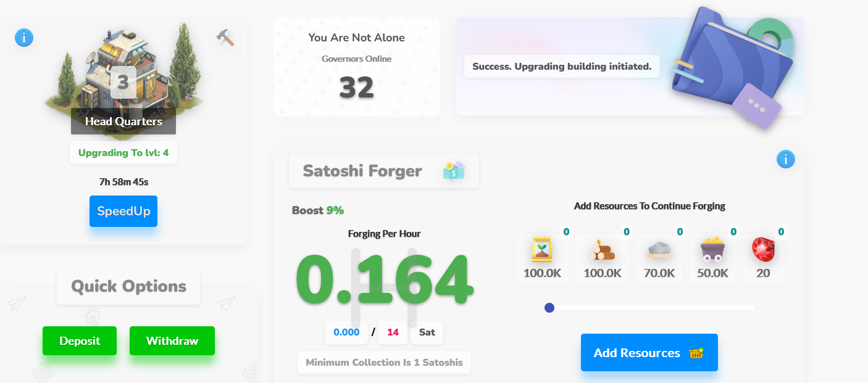Click the resource amount slider handle
868x383 pixels.
pyautogui.click(x=549, y=308)
